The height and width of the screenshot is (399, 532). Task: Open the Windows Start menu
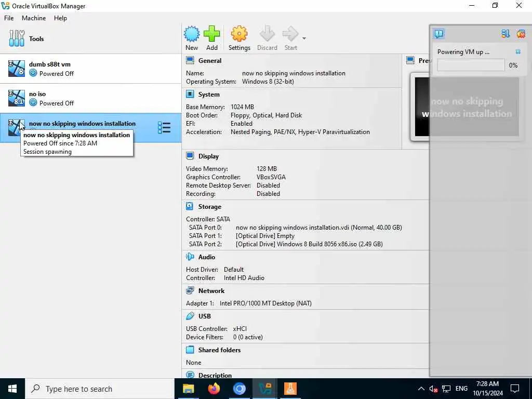coord(12,389)
